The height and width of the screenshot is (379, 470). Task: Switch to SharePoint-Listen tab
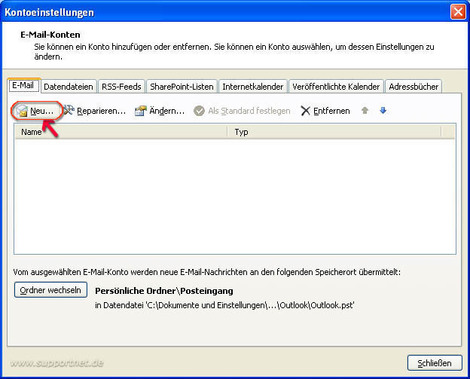pos(182,87)
